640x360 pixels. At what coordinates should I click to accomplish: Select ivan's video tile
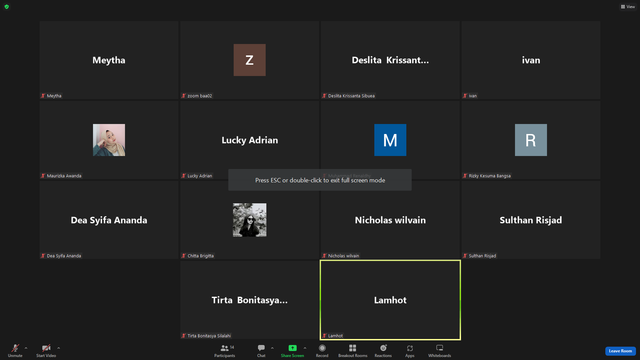click(x=531, y=60)
